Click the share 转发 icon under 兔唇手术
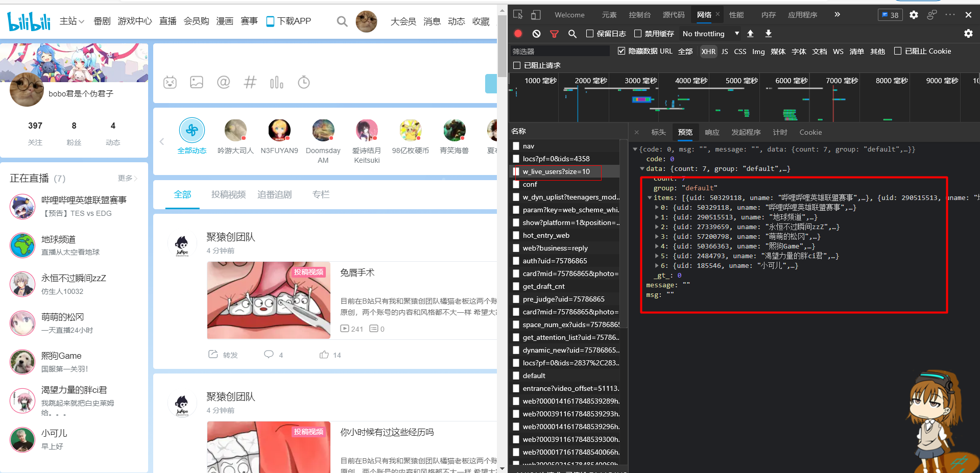 [213, 354]
